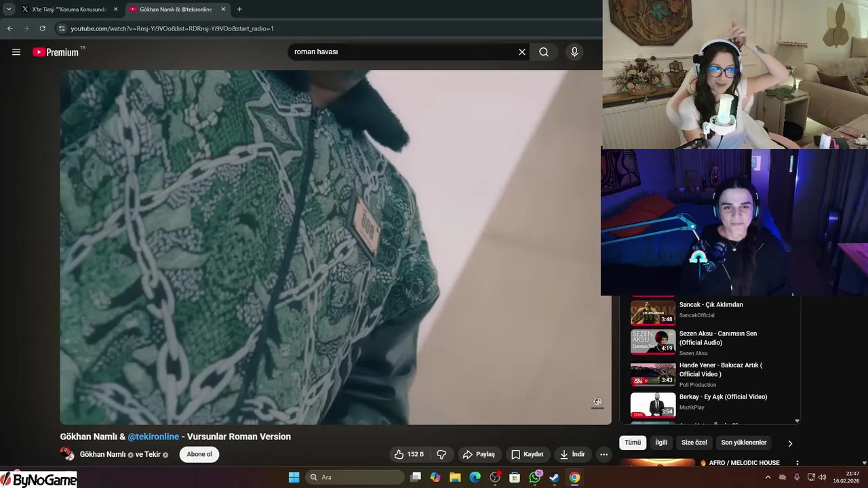Reload the YouTube page
Image resolution: width=868 pixels, height=488 pixels.
42,28
